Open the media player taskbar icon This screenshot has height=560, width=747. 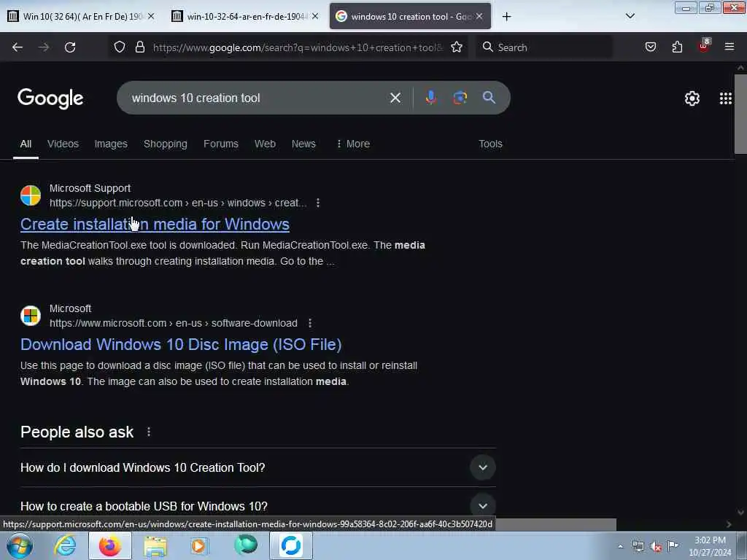click(x=199, y=545)
